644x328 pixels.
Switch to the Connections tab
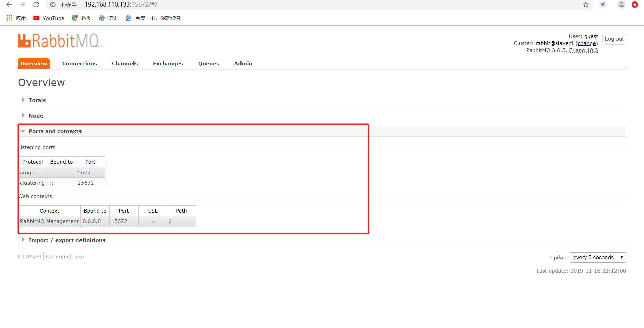click(x=79, y=63)
